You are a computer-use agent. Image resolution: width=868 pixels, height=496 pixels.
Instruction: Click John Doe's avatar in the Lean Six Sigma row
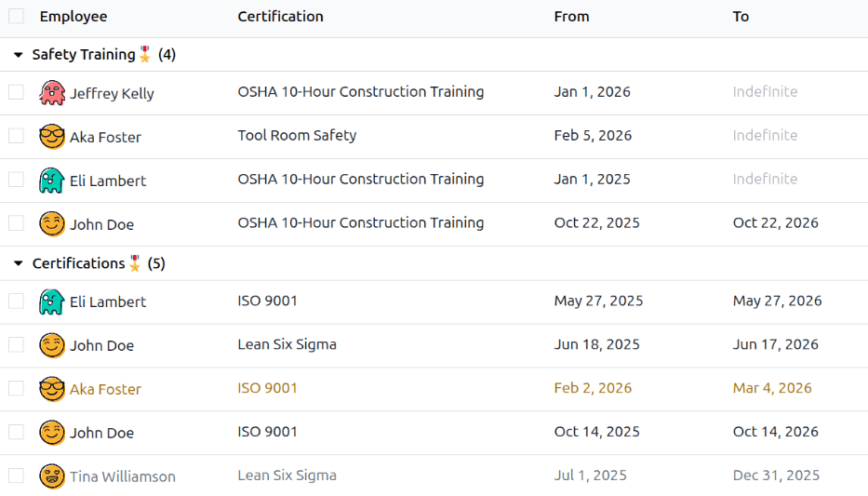pyautogui.click(x=52, y=345)
